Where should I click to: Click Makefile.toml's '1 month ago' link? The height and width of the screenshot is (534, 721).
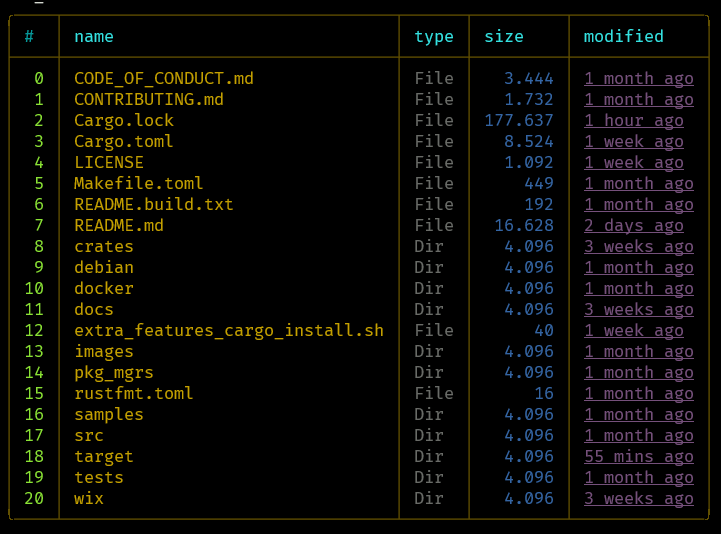pos(639,184)
